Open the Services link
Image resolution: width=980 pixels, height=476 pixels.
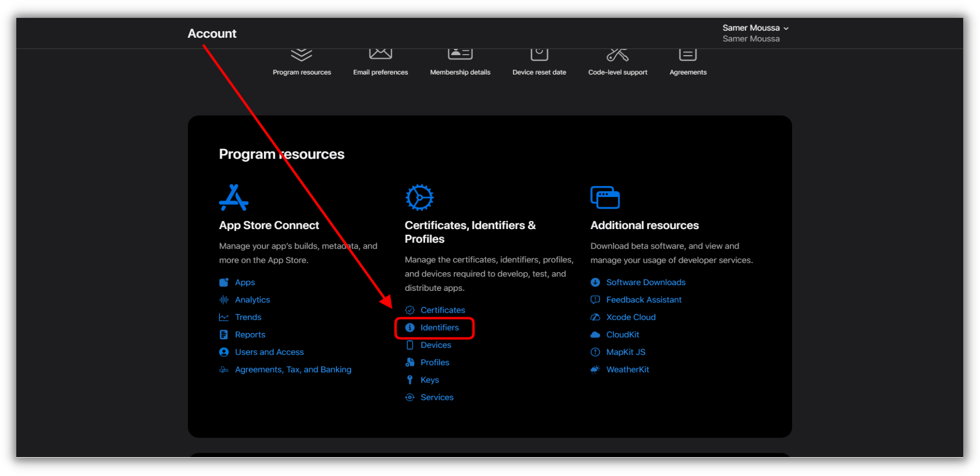click(x=437, y=397)
